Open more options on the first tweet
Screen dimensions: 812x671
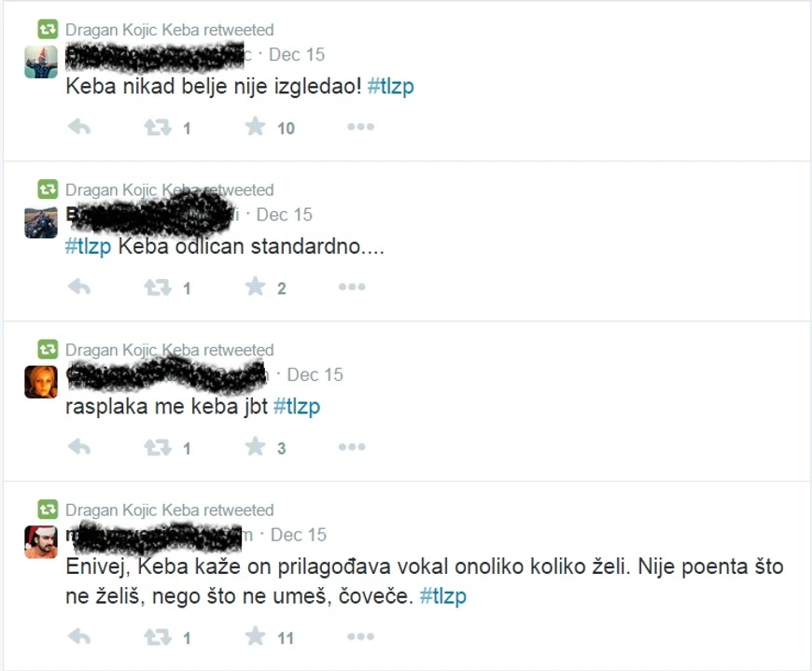coord(360,127)
